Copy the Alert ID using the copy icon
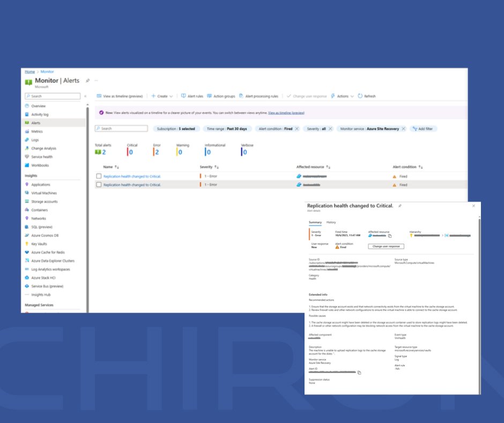 click(x=359, y=371)
